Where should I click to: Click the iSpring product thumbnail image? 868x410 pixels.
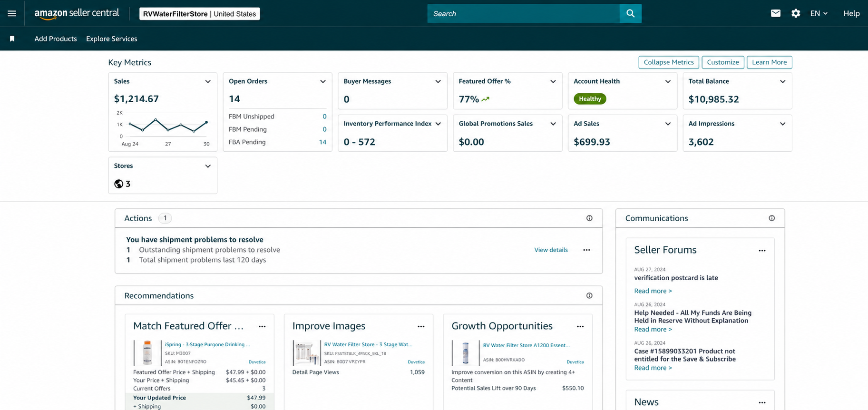[x=147, y=352]
